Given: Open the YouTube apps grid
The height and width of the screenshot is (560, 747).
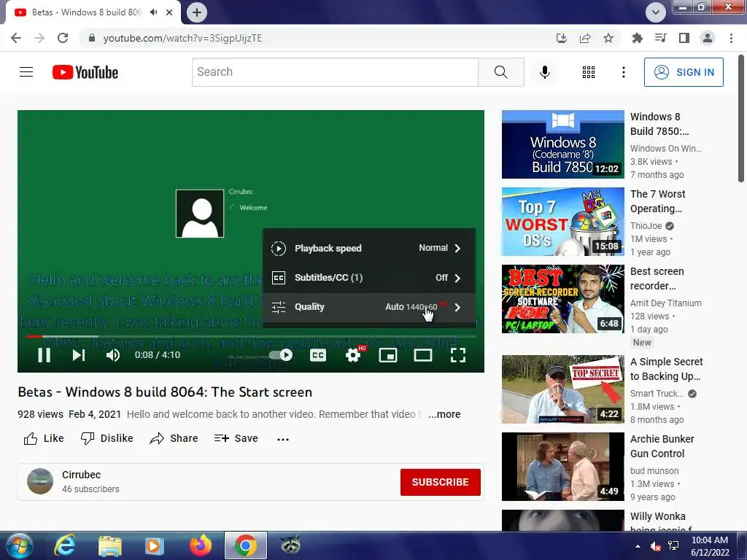Looking at the screenshot, I should point(589,72).
